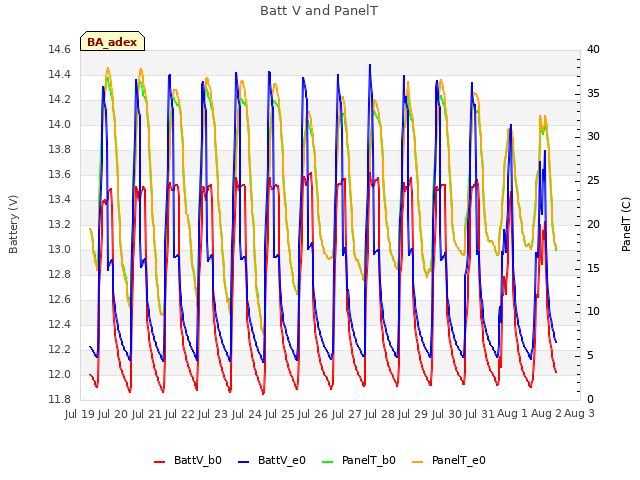640x480 pixels.
Task: Click the 13.8 tick on battery axis
Action: click(x=60, y=149)
